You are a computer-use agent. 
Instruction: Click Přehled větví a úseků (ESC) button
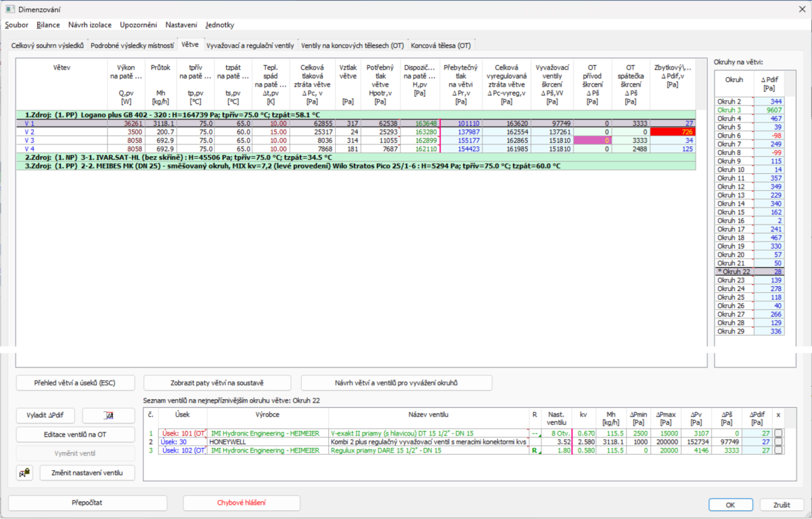point(75,382)
